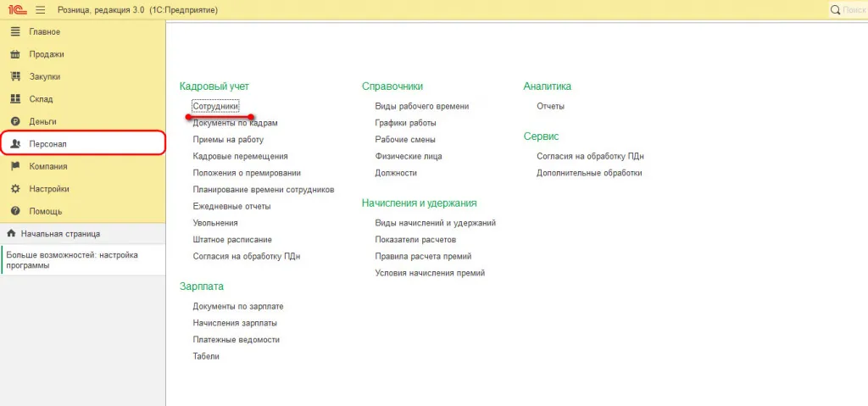Click the Главное section icon
868x406 pixels.
[x=14, y=31]
